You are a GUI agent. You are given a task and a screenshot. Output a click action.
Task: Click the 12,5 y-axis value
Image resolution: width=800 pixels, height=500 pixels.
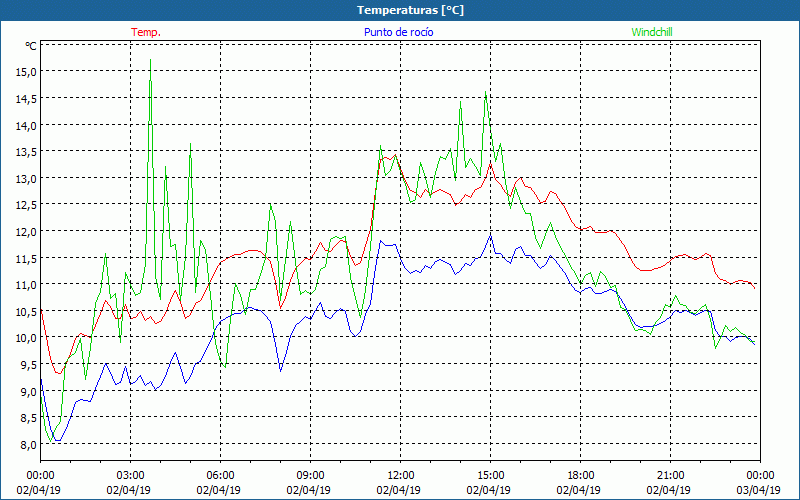pyautogui.click(x=27, y=206)
